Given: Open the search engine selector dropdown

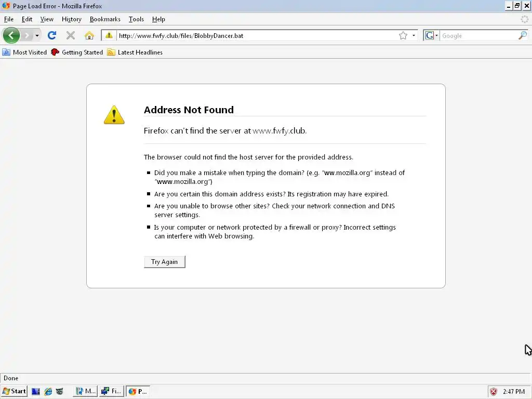Looking at the screenshot, I should tap(431, 36).
